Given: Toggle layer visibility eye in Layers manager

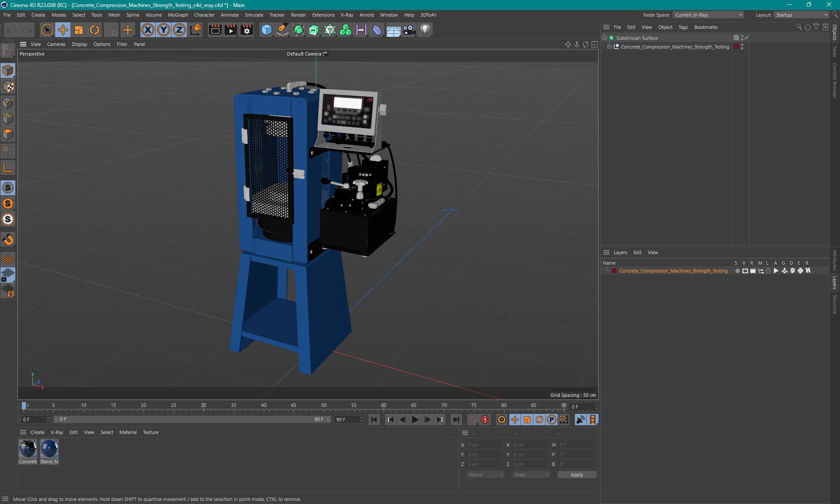Looking at the screenshot, I should click(745, 271).
